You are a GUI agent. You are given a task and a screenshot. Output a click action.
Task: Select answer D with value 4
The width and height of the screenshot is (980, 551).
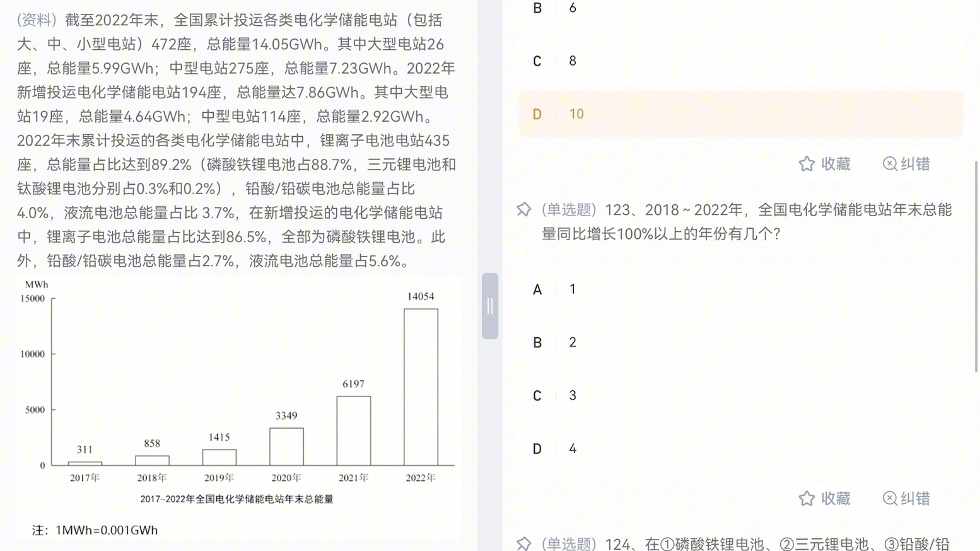[741, 449]
